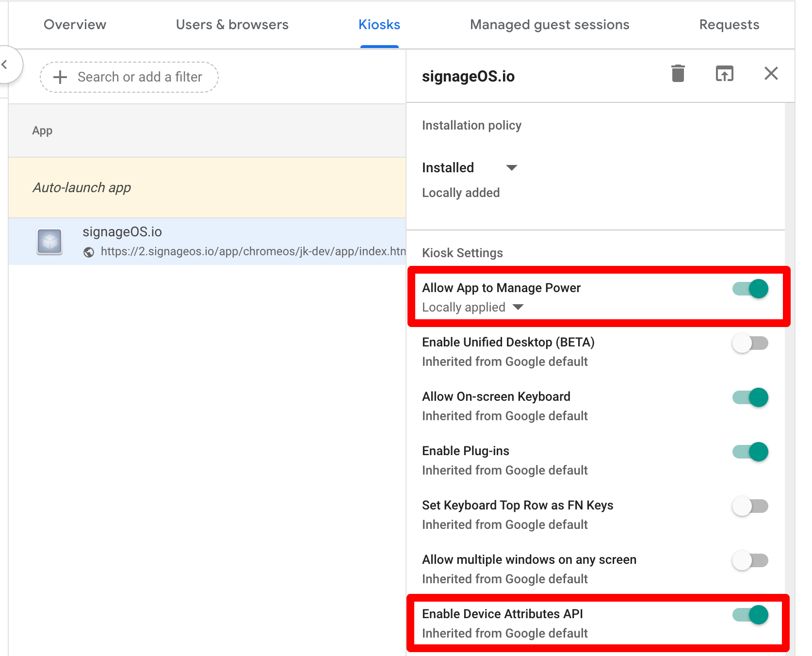812x656 pixels.
Task: Delete the signageOS.io app with trash icon
Action: (x=678, y=74)
